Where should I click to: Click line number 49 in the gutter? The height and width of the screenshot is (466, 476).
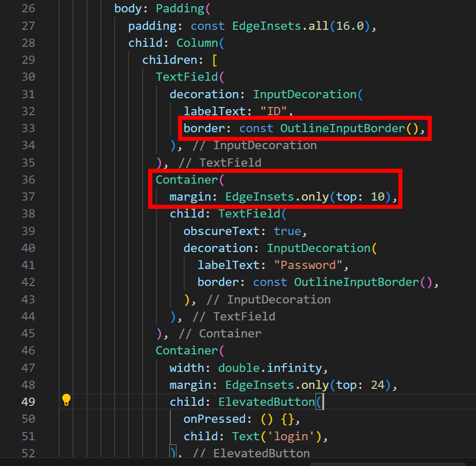coord(28,402)
